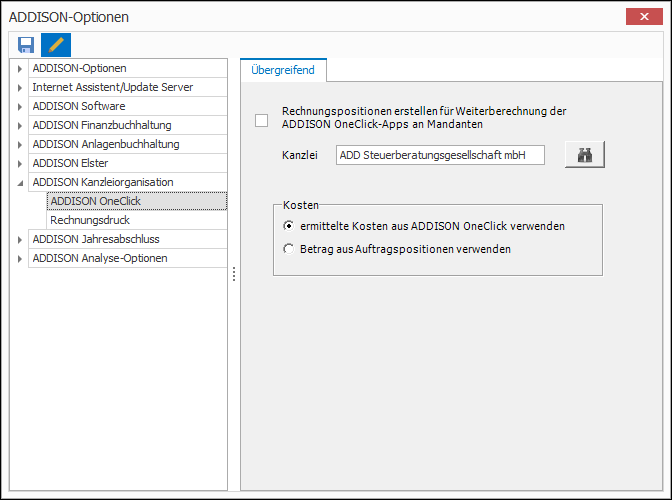Click the Kanzlei input field
The height and width of the screenshot is (500, 672).
[440, 155]
